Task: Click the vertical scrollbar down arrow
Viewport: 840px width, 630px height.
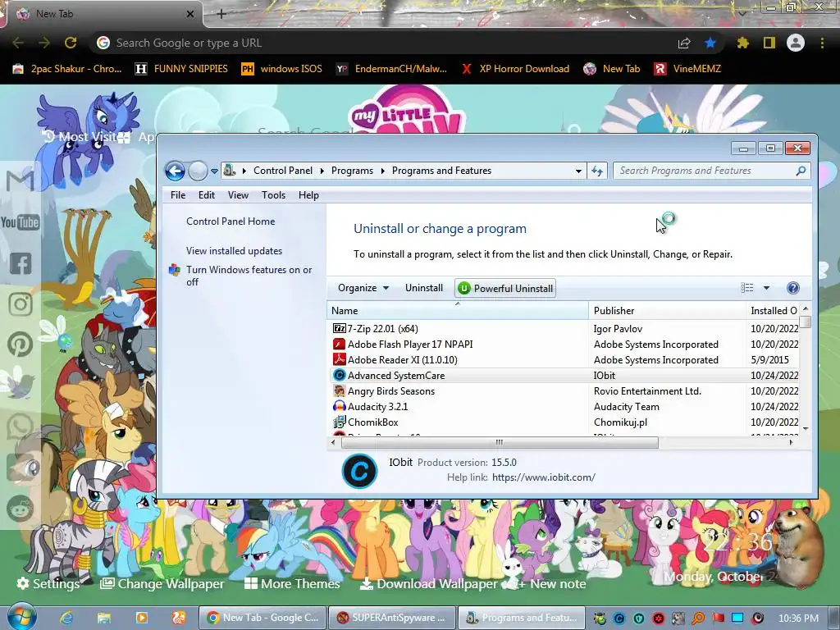Action: click(x=806, y=429)
